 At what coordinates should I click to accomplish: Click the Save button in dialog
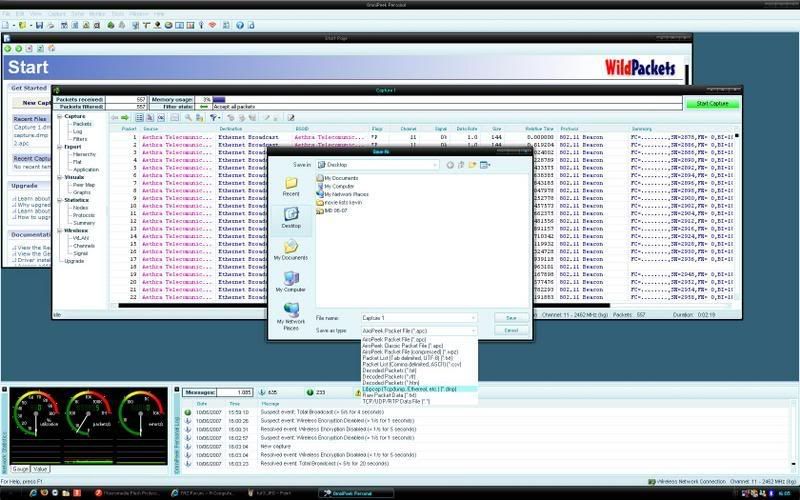tap(511, 317)
